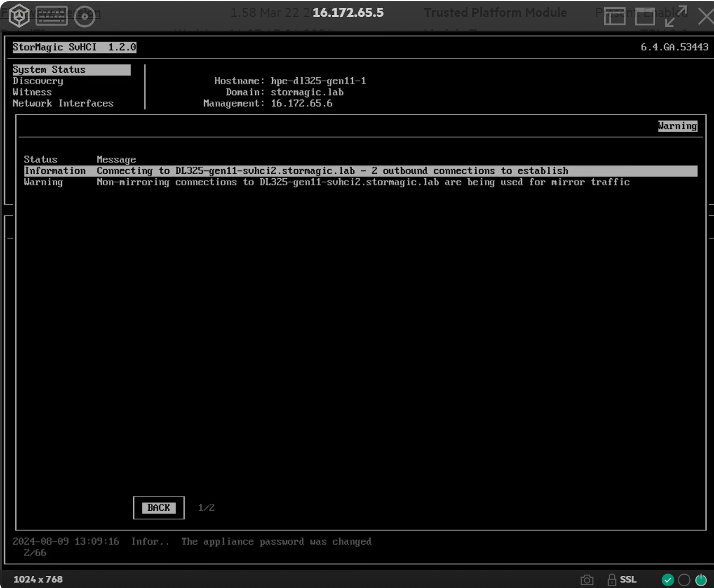
Task: Click the BACK button
Action: coord(158,507)
